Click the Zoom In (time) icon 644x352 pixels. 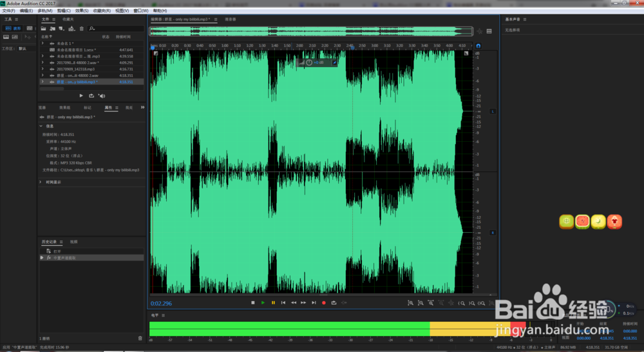pyautogui.click(x=431, y=303)
